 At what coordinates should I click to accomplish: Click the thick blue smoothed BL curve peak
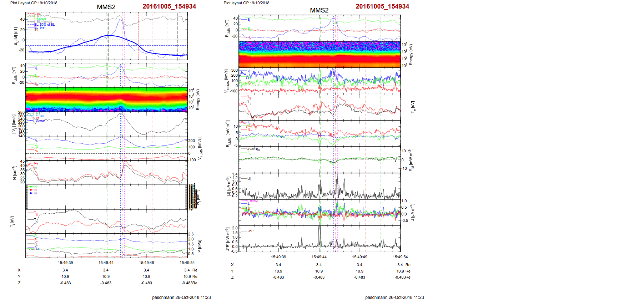coord(109,36)
